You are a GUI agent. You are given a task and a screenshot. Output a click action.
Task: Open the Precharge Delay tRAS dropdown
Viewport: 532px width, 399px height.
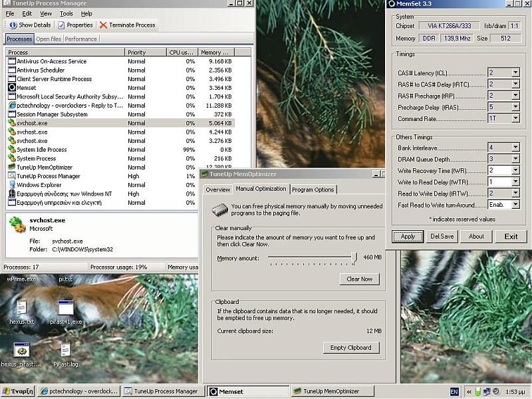click(x=515, y=107)
